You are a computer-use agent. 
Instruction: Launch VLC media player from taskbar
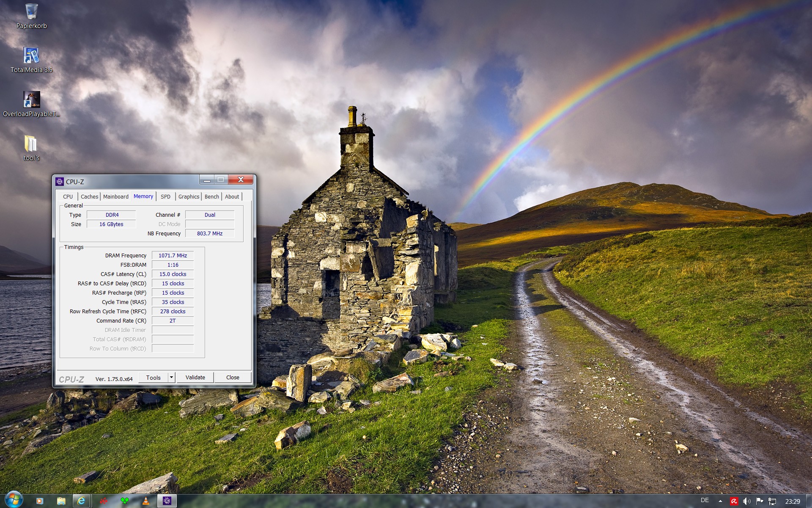(145, 501)
